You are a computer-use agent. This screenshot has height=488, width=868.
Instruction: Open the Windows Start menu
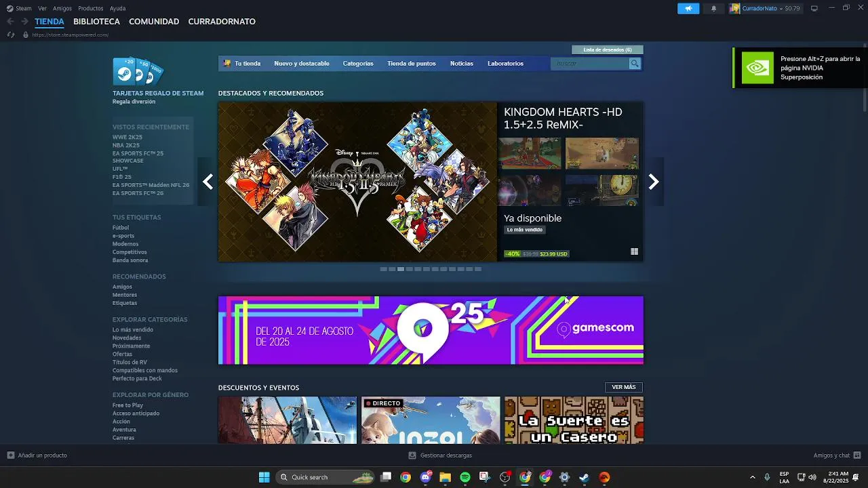coord(264,477)
